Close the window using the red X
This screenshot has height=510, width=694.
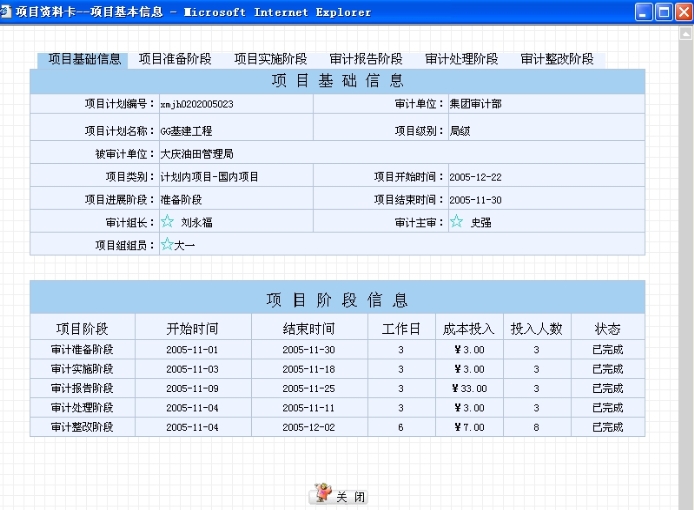pyautogui.click(x=682, y=12)
